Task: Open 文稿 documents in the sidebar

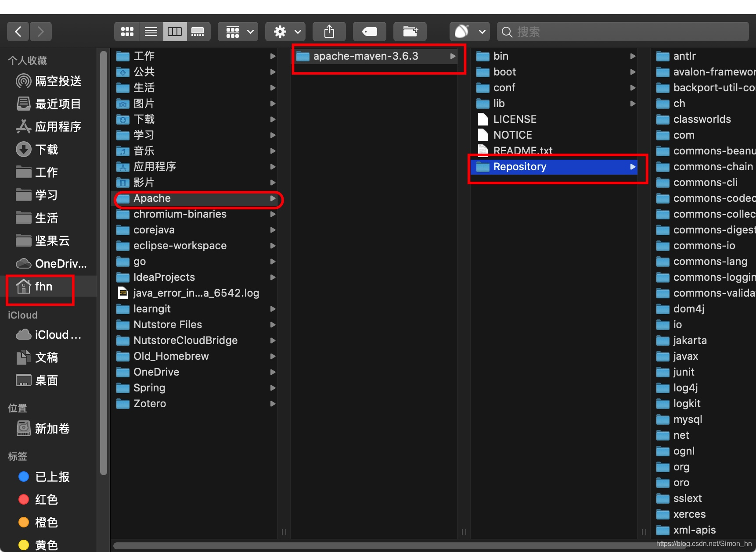Action: point(49,357)
